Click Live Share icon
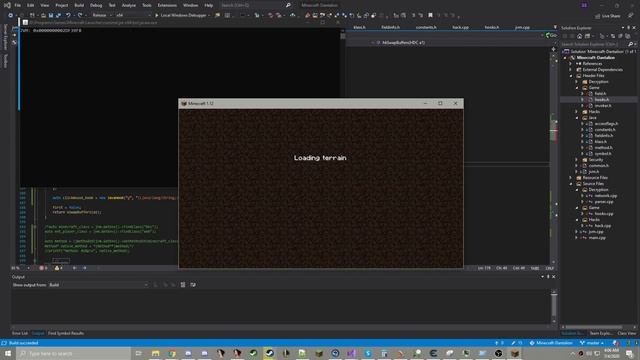This screenshot has width=640, height=360. pyautogui.click(x=598, y=16)
